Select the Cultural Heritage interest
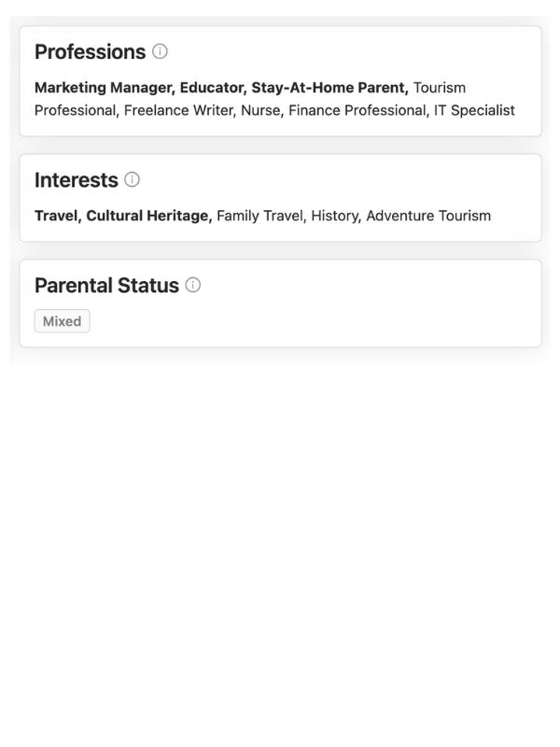The height and width of the screenshot is (747, 560). click(148, 216)
